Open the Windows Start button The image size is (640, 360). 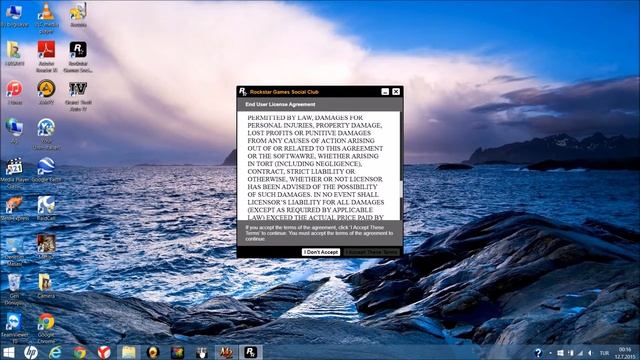[x=9, y=352]
